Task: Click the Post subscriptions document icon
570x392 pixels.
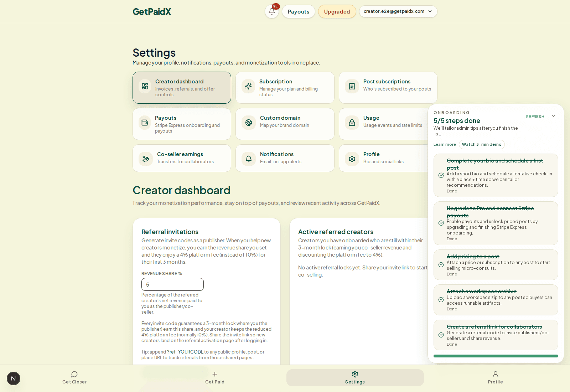Action: coord(352,86)
